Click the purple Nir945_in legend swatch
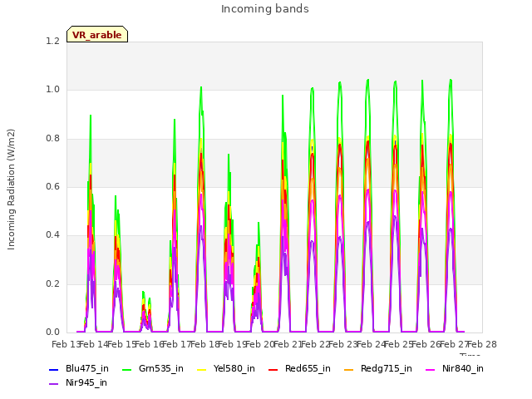 coord(54,384)
